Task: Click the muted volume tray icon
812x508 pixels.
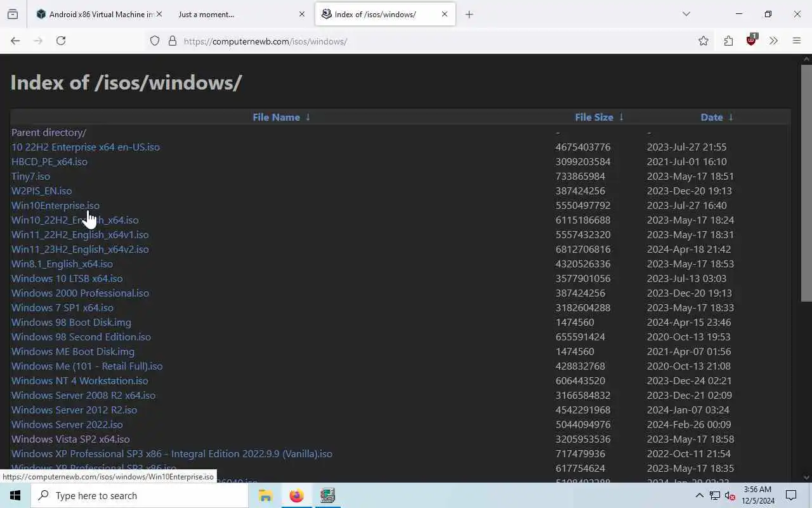Action: (x=730, y=495)
